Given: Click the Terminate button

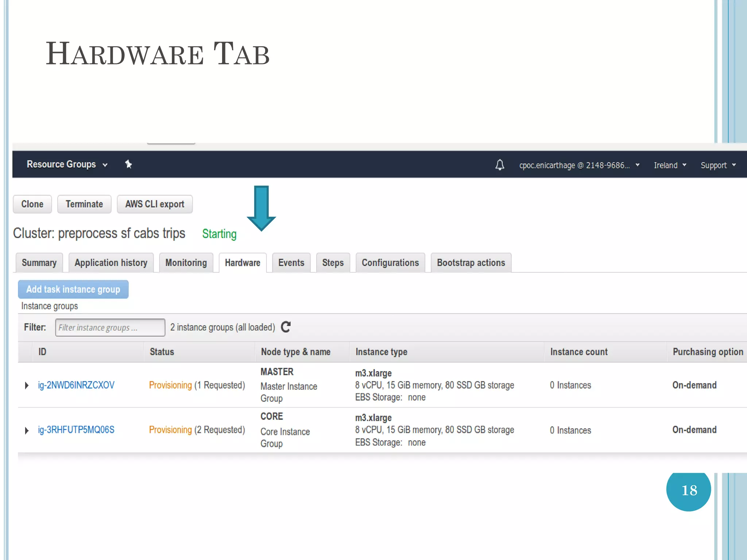Looking at the screenshot, I should pos(84,204).
